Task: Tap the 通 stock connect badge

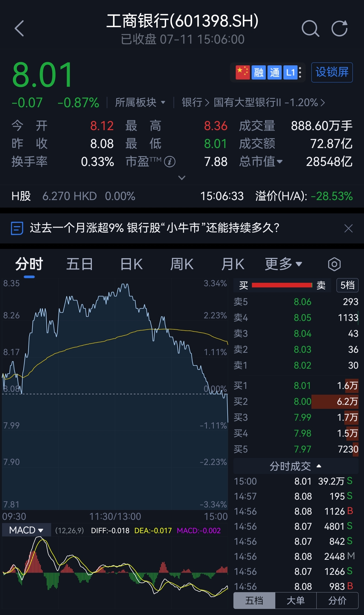Action: 274,72
